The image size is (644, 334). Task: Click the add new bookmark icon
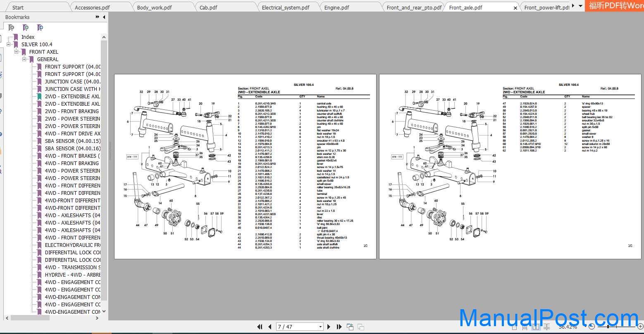26,28
